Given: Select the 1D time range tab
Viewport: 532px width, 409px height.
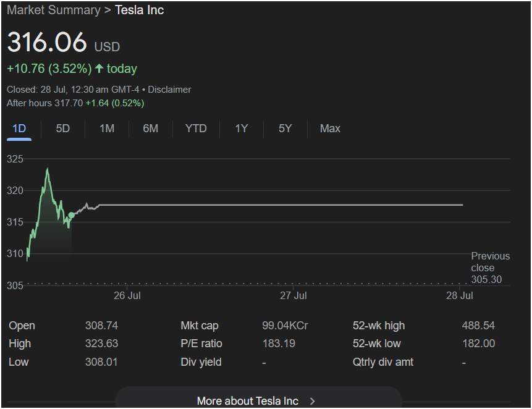Looking at the screenshot, I should [x=19, y=129].
